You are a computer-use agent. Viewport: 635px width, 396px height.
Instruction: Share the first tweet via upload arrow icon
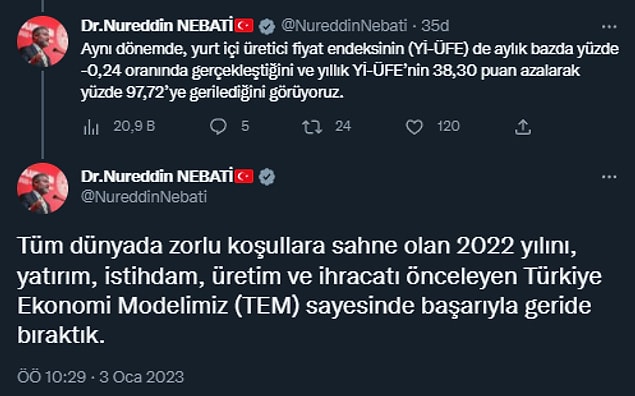[x=522, y=127]
